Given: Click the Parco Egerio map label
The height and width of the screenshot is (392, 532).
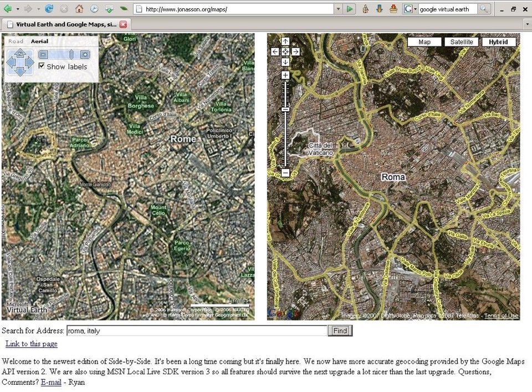Looking at the screenshot, I should tap(182, 246).
